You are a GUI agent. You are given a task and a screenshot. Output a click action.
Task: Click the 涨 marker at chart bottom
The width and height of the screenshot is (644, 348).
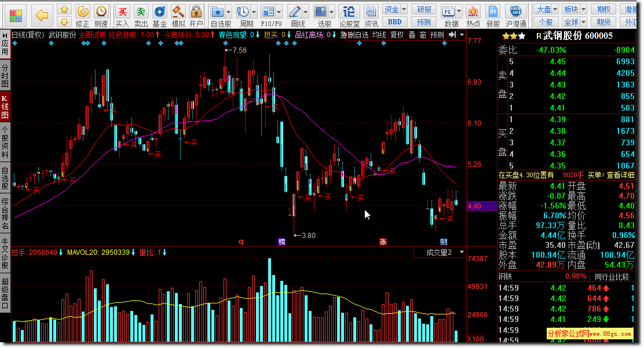[383, 241]
